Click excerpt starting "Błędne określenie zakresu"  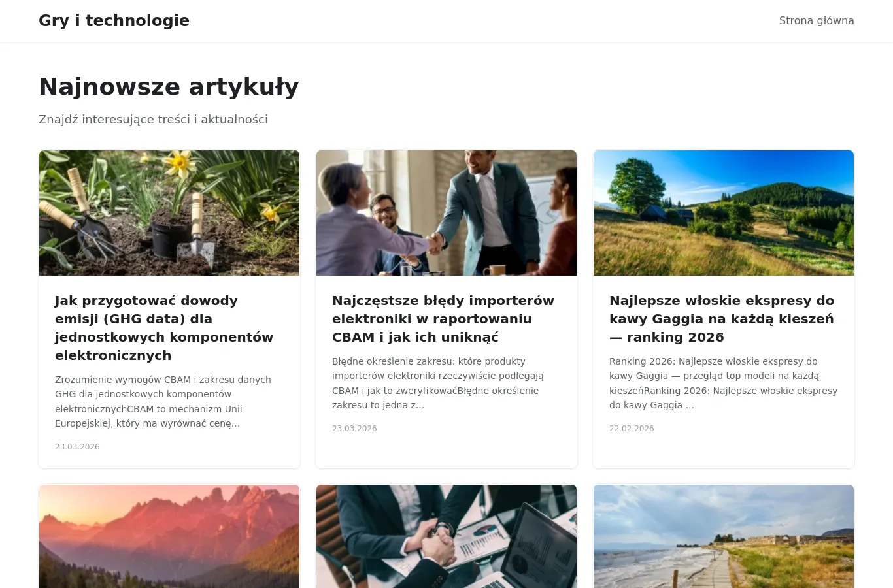(438, 384)
